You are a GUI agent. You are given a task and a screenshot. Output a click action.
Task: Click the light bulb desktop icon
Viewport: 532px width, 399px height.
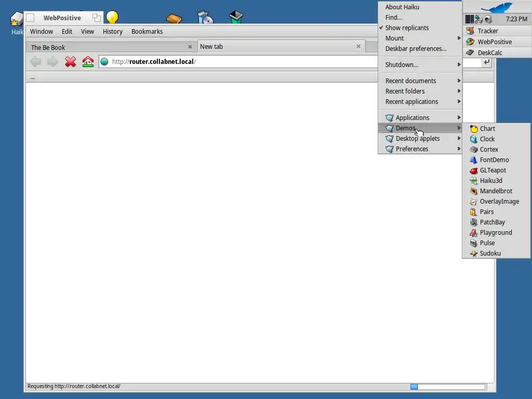[112, 17]
